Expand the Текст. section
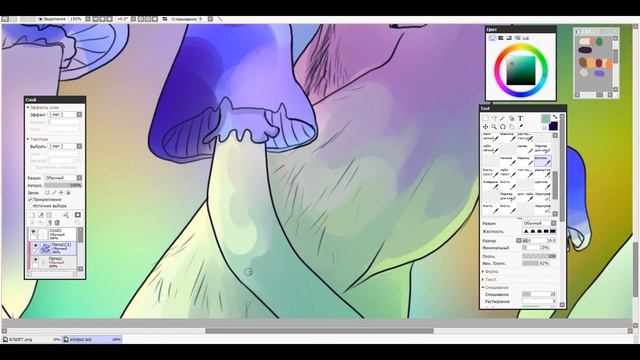 [483, 280]
